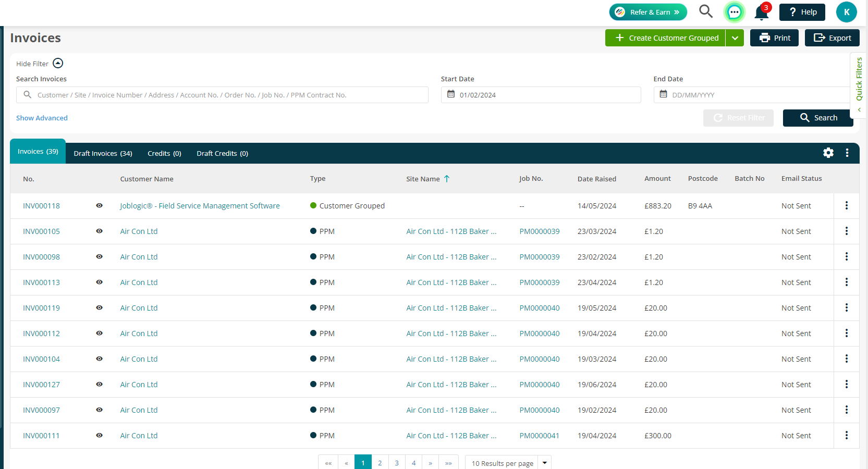Click the End Date DD/MM/YYYY field
Screen dimensions: 868x469
pos(753,95)
